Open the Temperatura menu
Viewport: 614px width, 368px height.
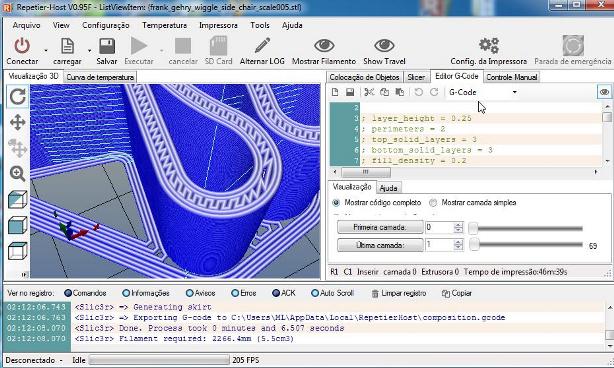164,25
